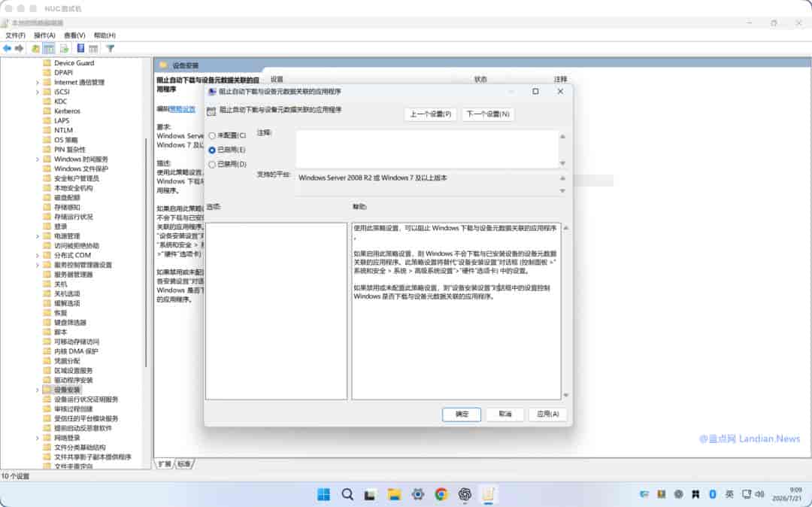Switch input method via 英 tray indicator
Screen dimensions: 812x507
point(729,494)
